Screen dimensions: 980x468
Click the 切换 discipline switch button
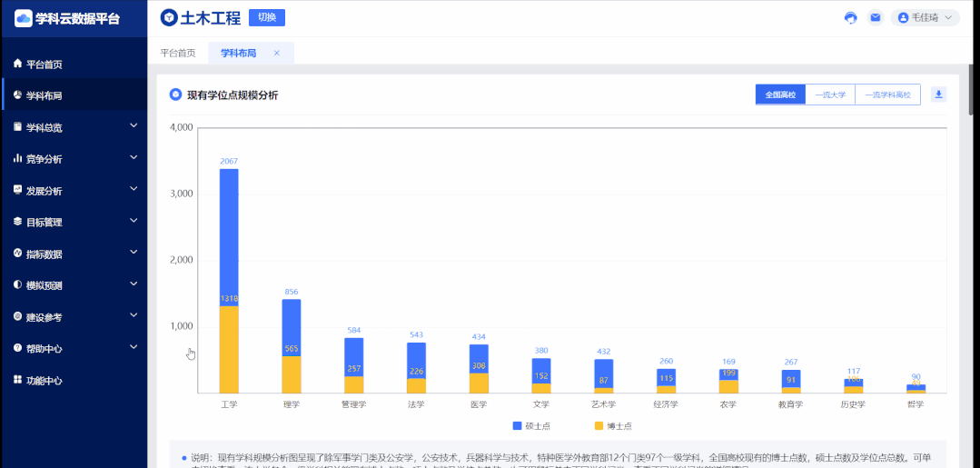pyautogui.click(x=267, y=17)
